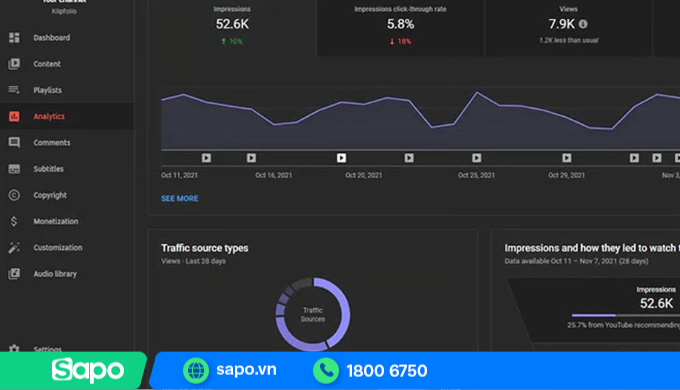
Task: Click the first video marker after Oct 11
Action: (x=206, y=158)
